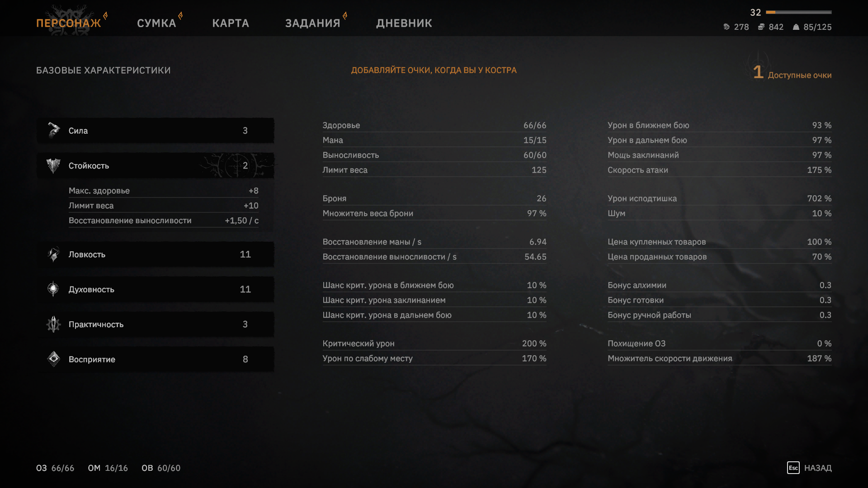
Task: Click the Ловкость attribute icon
Action: tap(54, 254)
